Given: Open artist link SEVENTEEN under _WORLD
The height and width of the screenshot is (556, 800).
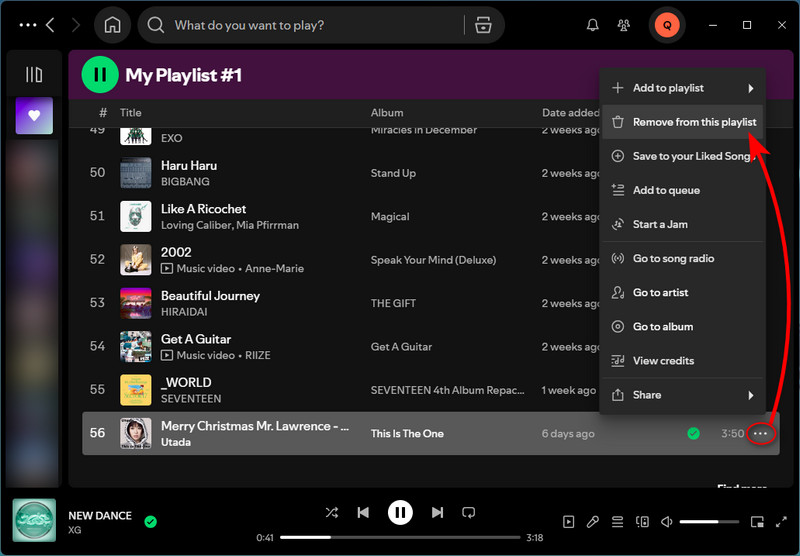Looking at the screenshot, I should click(x=191, y=398).
